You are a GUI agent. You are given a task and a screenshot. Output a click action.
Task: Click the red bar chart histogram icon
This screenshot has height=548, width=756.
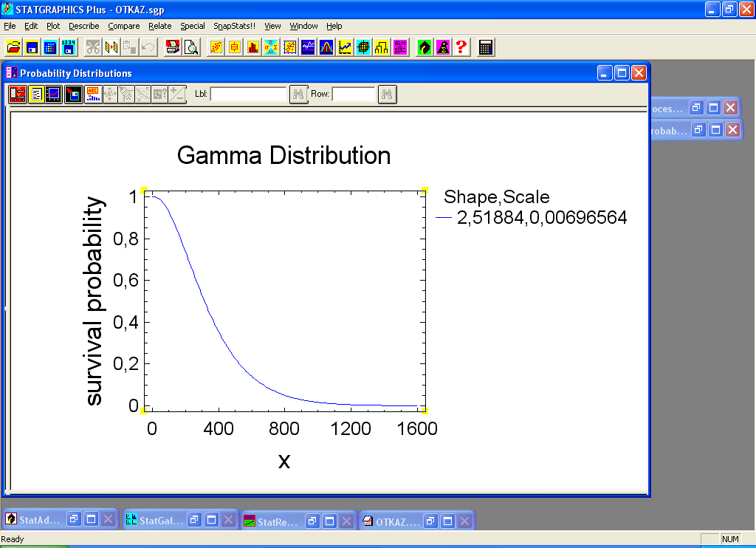[x=252, y=47]
